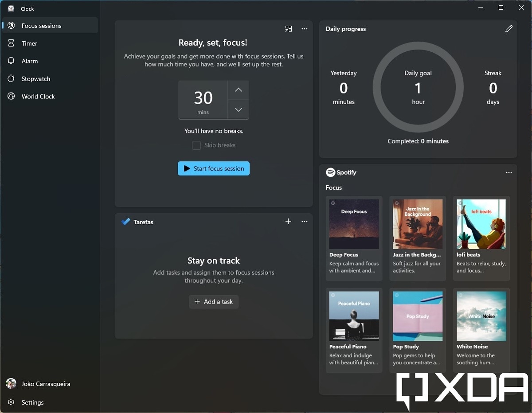Open Settings in the sidebar
The height and width of the screenshot is (413, 532).
click(x=32, y=402)
